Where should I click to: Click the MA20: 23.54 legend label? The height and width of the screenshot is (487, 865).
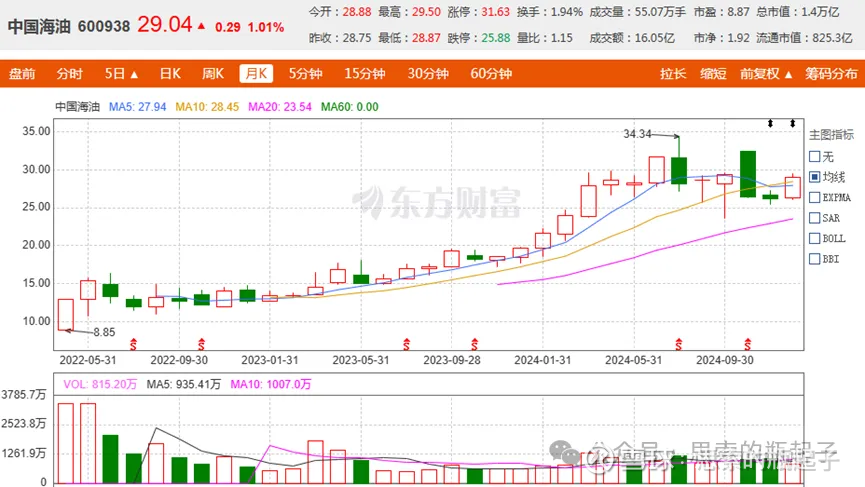pos(280,107)
